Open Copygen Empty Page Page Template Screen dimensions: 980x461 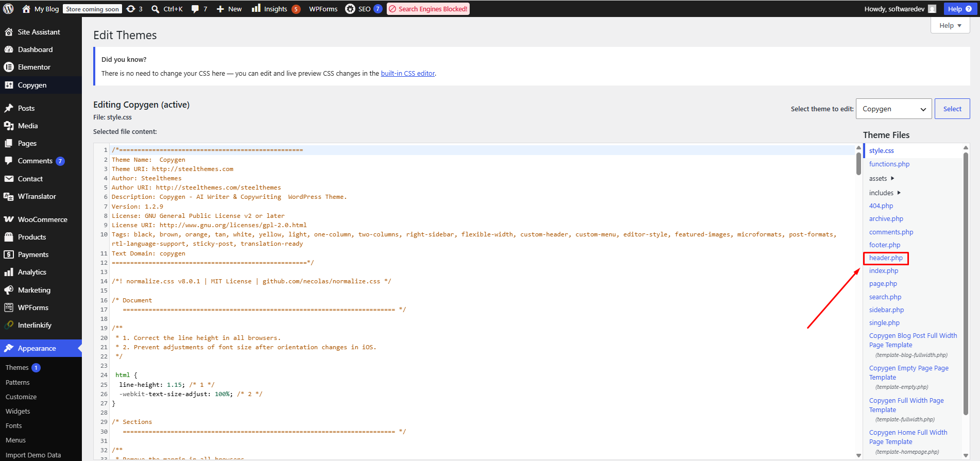point(909,372)
